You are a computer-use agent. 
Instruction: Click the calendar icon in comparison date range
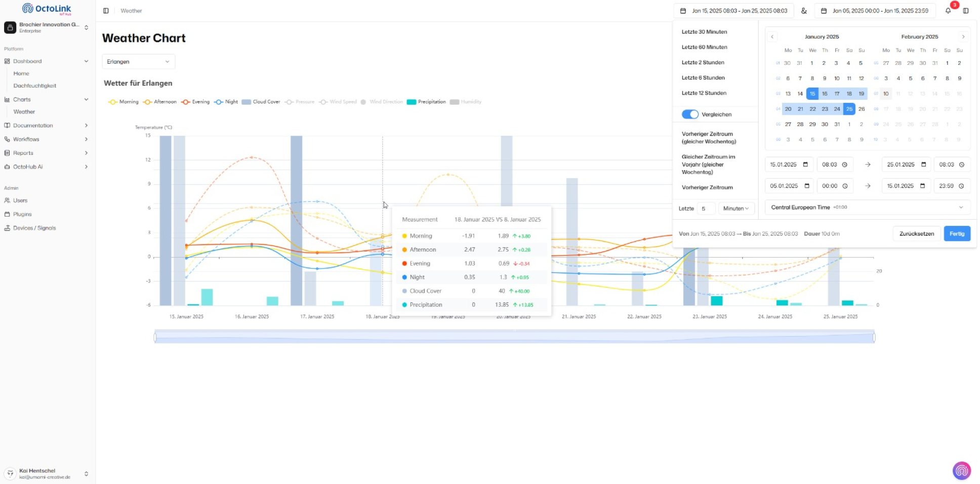[824, 11]
